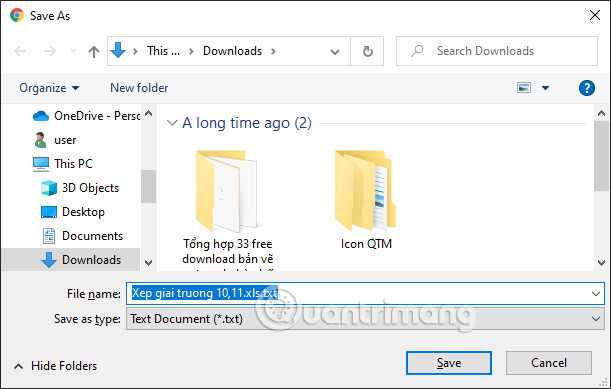Open the help question mark
The width and height of the screenshot is (611, 389).
[586, 88]
